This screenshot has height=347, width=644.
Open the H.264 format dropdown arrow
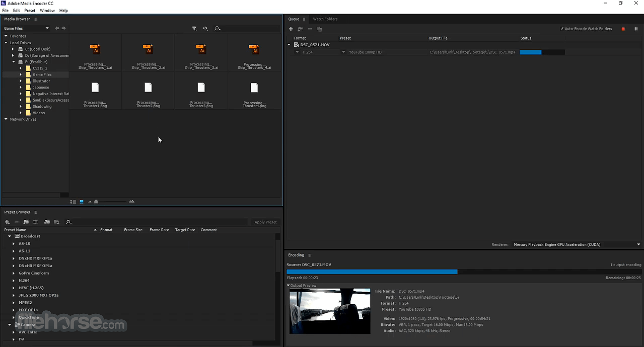[x=297, y=52]
